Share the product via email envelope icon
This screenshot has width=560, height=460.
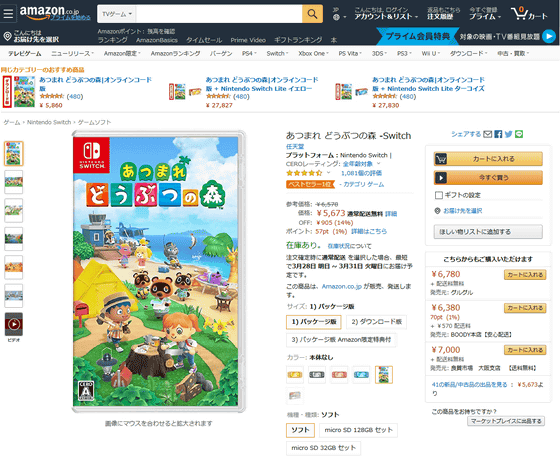point(488,134)
